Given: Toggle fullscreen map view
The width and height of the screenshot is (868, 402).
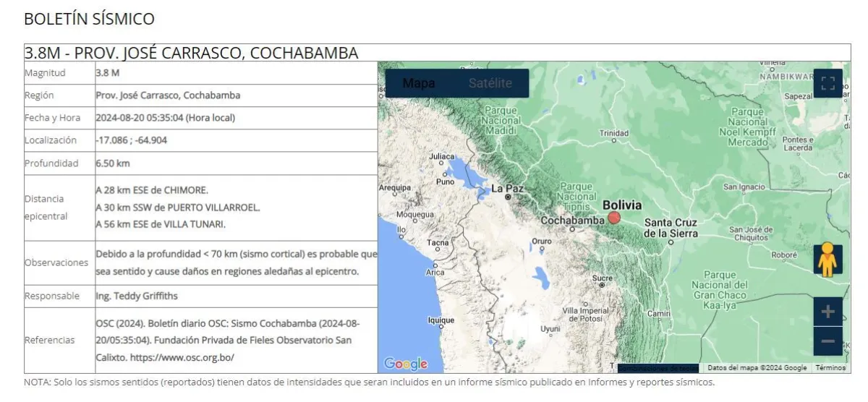Looking at the screenshot, I should click(827, 82).
